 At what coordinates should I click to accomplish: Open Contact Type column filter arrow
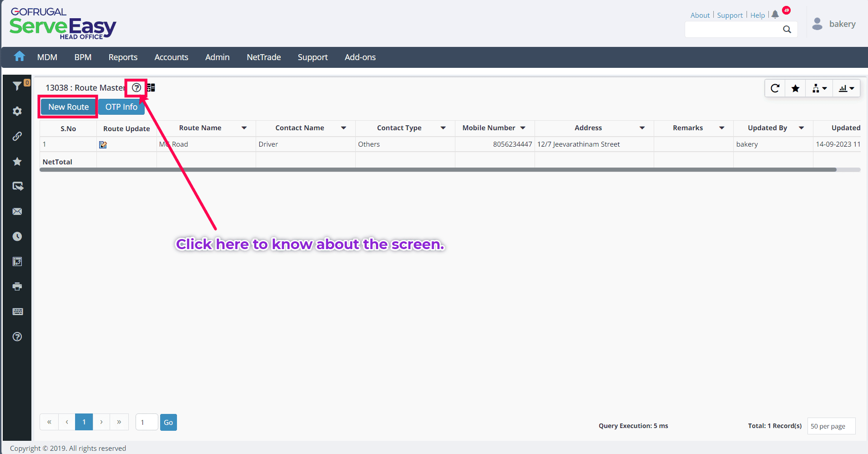[x=443, y=128]
